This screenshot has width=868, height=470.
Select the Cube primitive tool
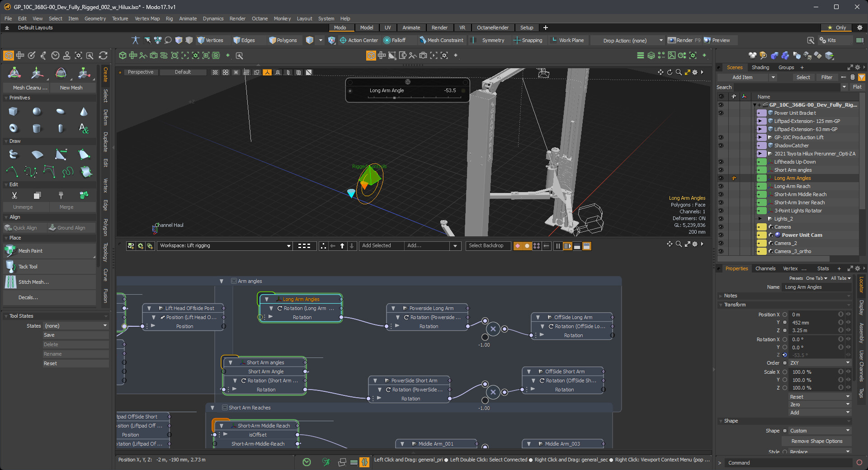[13, 112]
